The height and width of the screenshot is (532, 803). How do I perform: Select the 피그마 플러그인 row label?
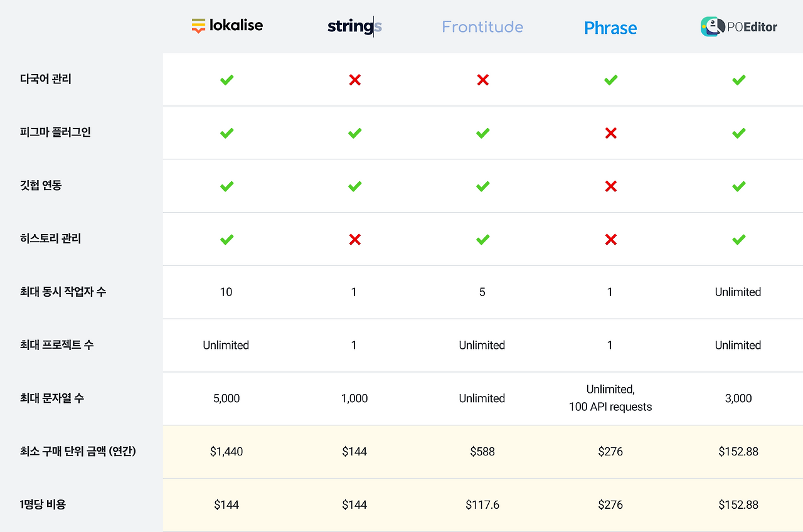(55, 132)
